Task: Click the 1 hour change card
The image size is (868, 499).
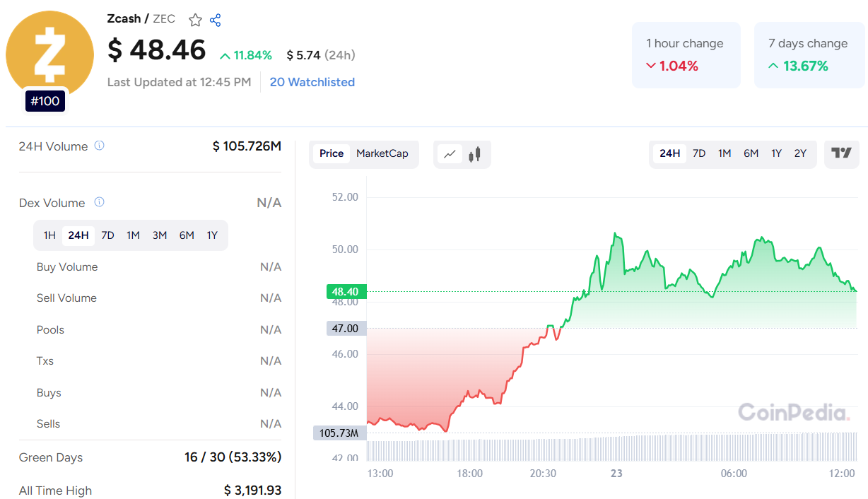Action: [686, 55]
